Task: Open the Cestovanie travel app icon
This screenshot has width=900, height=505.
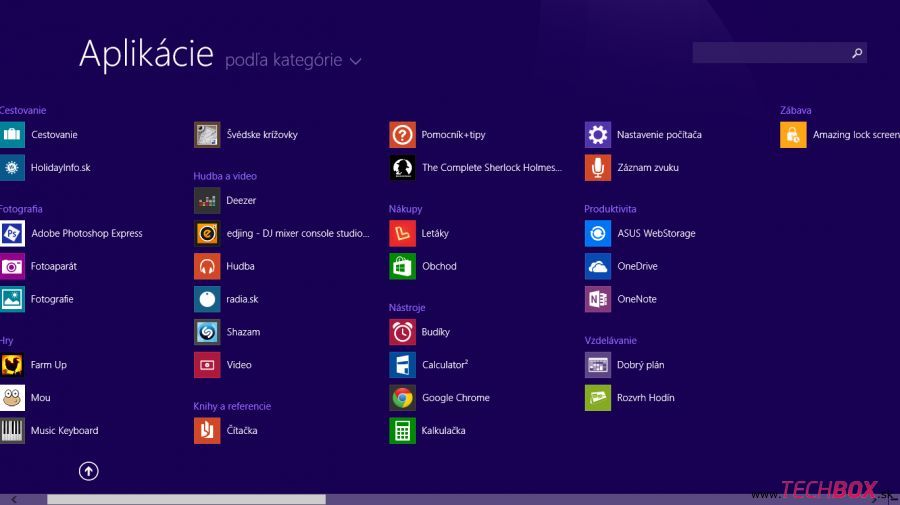Action: [12, 135]
